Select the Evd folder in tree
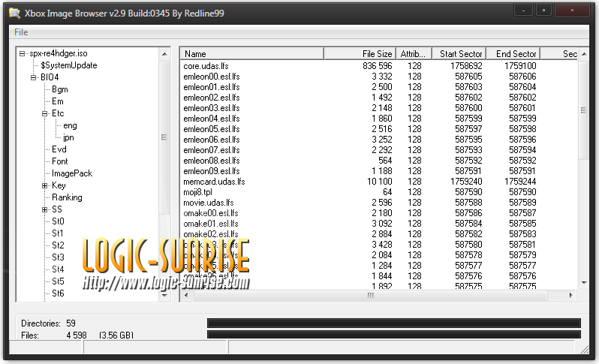The width and height of the screenshot is (599, 364). tap(59, 149)
